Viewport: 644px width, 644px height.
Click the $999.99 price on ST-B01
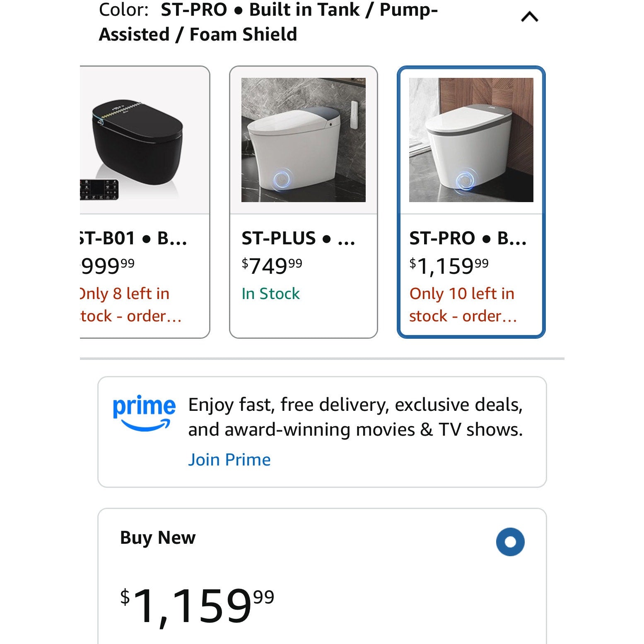[x=108, y=265]
